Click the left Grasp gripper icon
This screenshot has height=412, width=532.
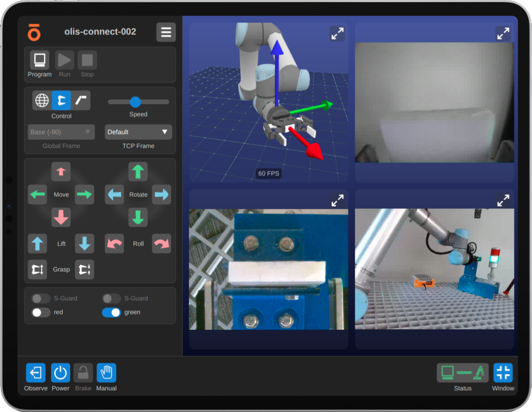pos(37,270)
